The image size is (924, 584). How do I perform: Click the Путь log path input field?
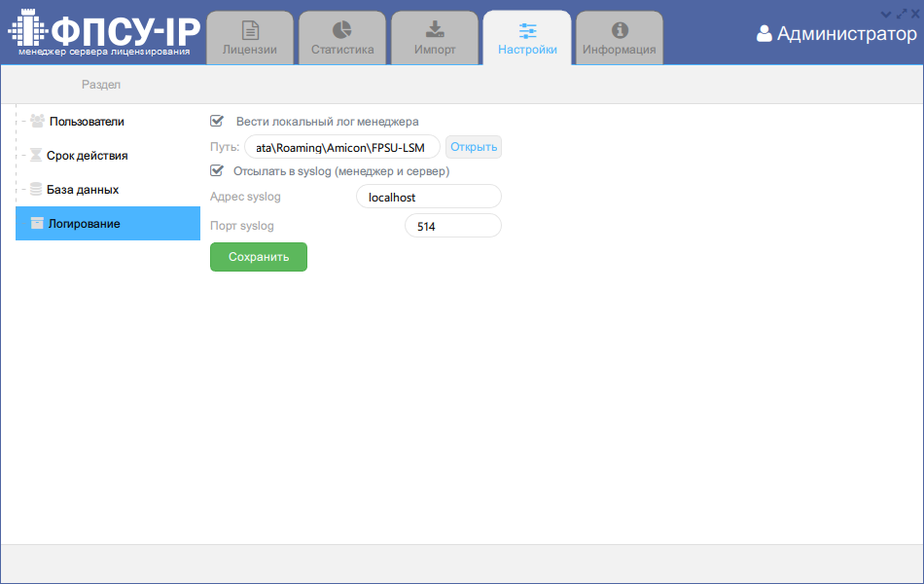coord(342,147)
